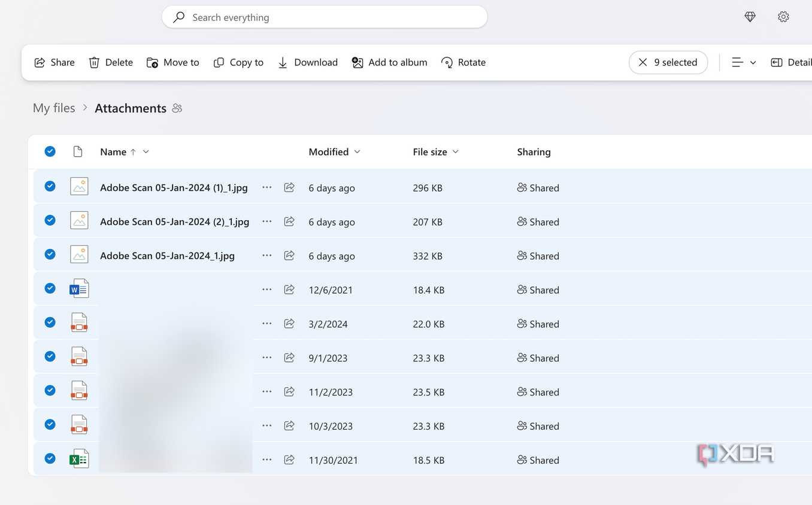This screenshot has height=505, width=812.
Task: Click Move to in the command bar
Action: 172,62
